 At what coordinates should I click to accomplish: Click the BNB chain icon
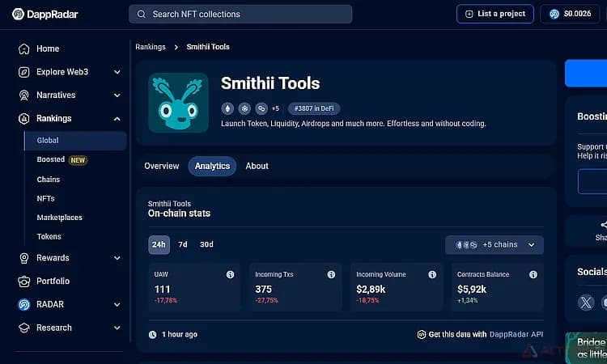pyautogui.click(x=244, y=108)
